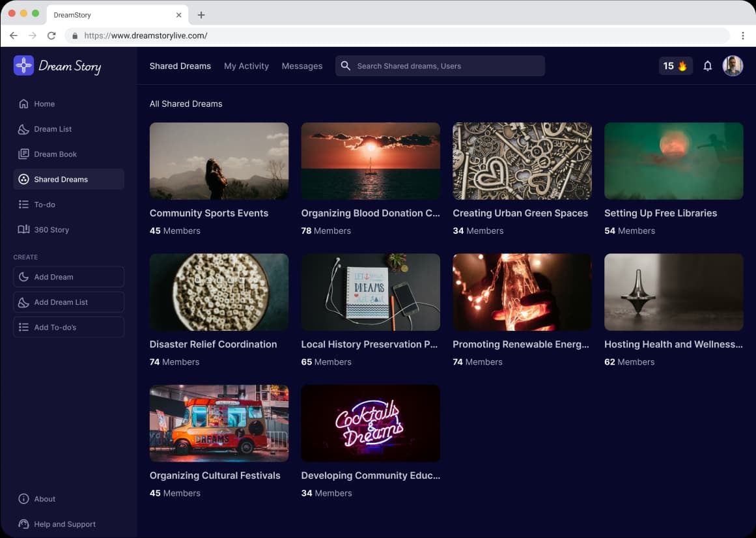This screenshot has width=756, height=538.
Task: Click the To-do list icon in sidebar
Action: click(23, 205)
